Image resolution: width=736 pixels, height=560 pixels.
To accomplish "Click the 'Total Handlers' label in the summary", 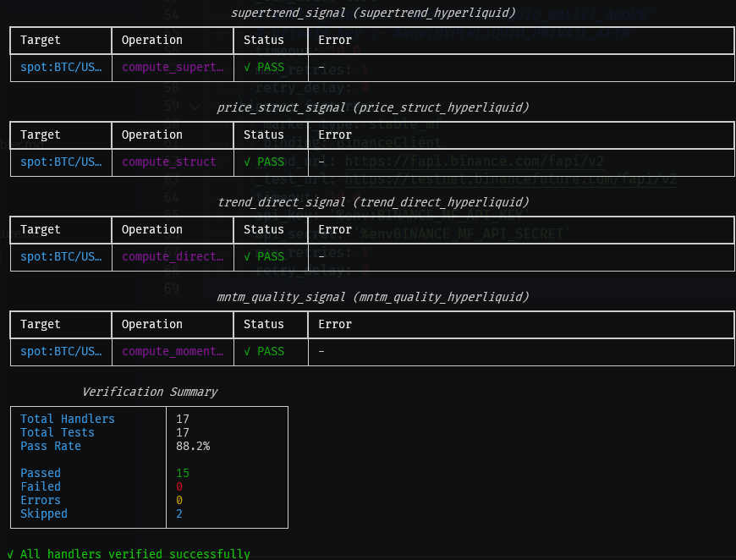I will point(67,419).
